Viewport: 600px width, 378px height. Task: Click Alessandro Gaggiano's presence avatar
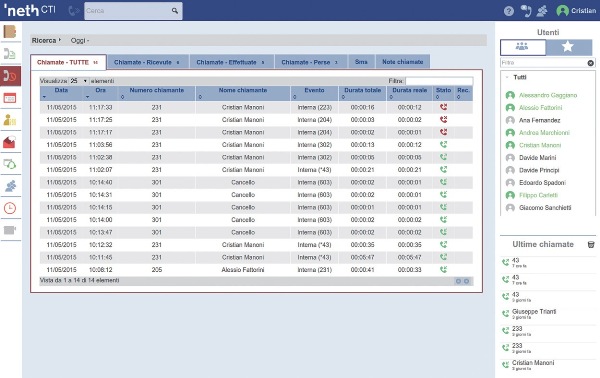coord(510,95)
